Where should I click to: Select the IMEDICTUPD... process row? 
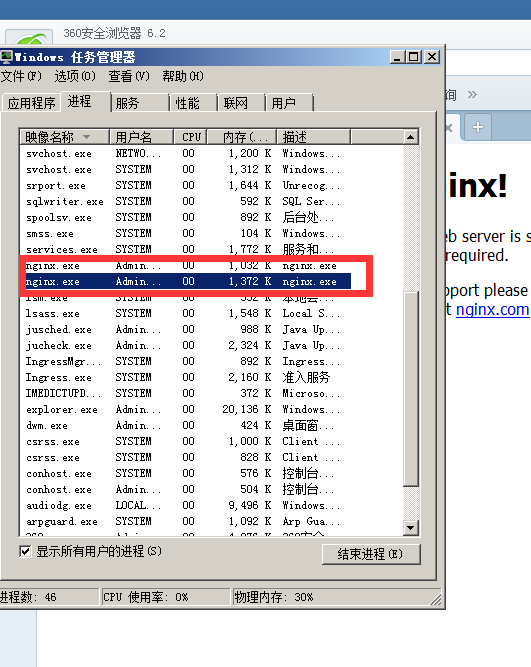tap(186, 393)
